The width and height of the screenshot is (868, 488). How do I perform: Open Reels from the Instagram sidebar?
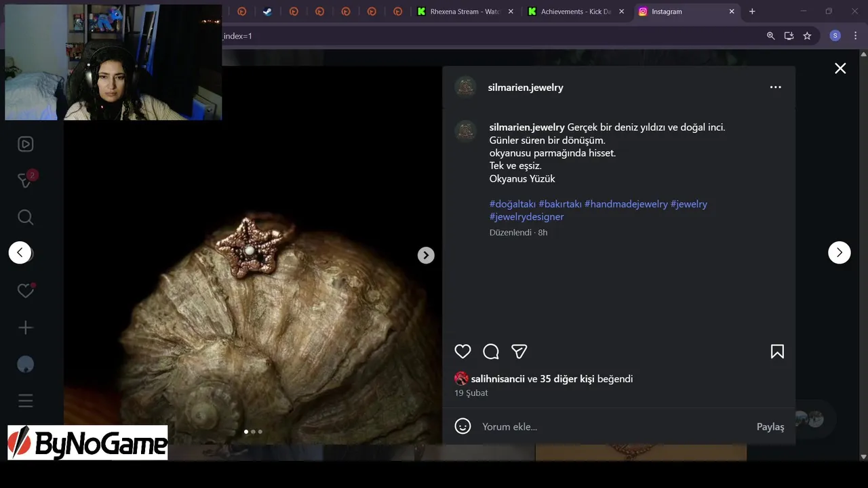pos(25,144)
